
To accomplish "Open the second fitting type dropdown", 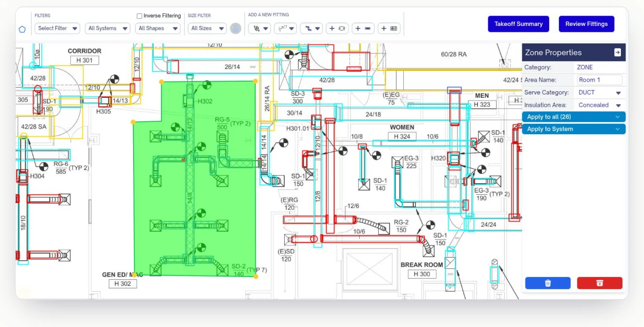I will pos(286,28).
